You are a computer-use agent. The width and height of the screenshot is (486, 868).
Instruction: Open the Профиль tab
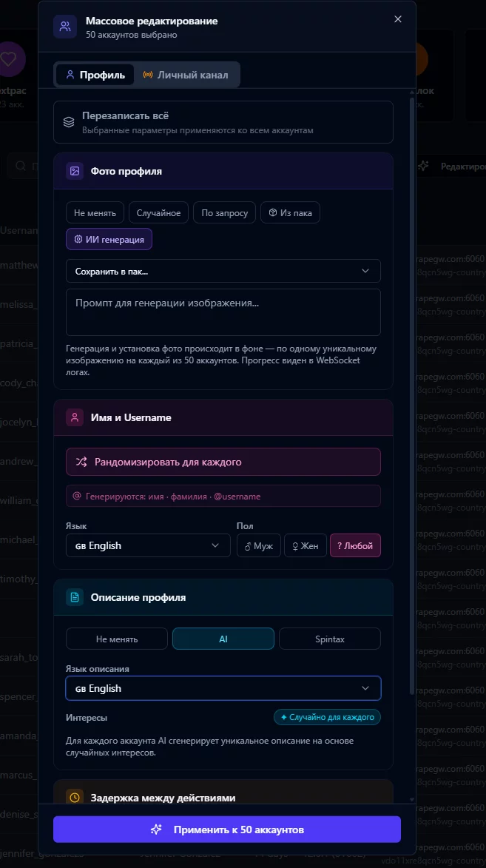[x=95, y=75]
